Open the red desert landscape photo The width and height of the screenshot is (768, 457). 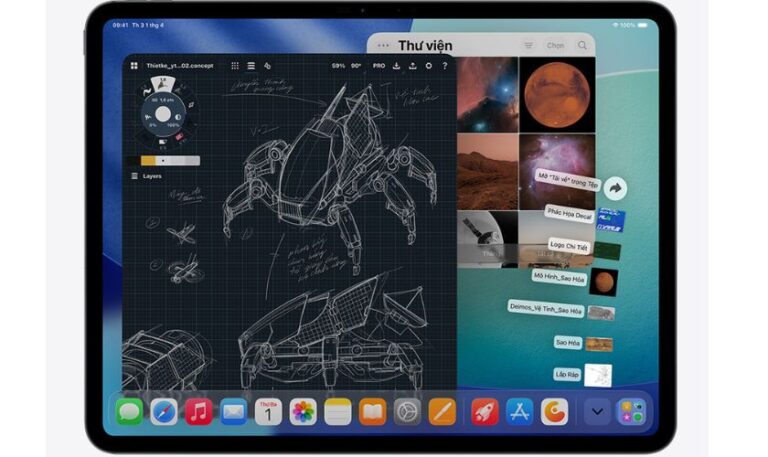pos(487,172)
